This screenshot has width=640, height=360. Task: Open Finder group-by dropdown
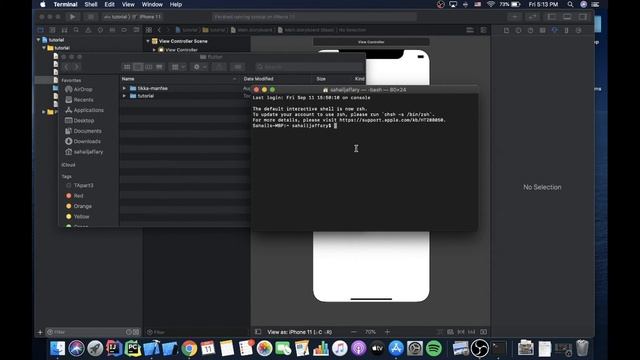click(178, 67)
